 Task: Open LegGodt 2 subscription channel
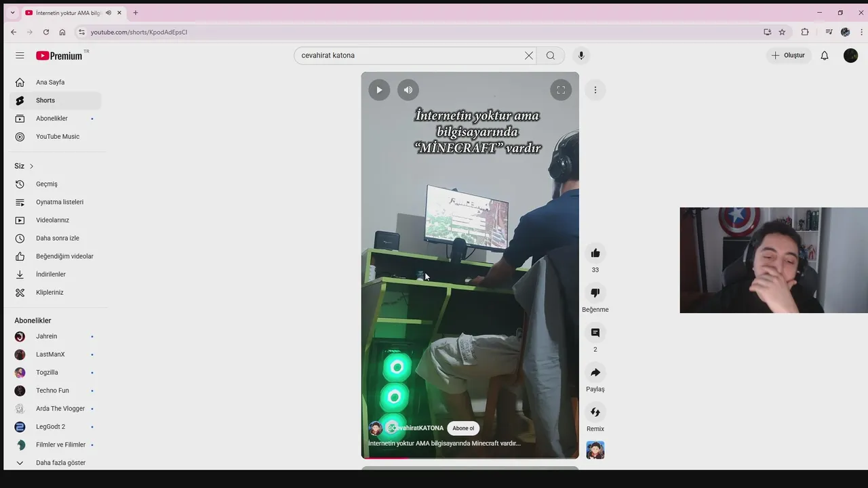pyautogui.click(x=56, y=426)
